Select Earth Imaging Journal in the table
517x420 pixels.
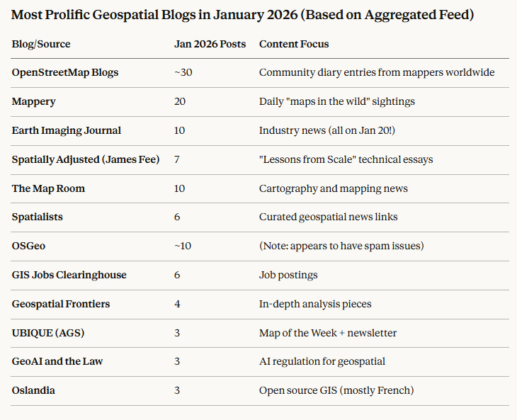67,130
